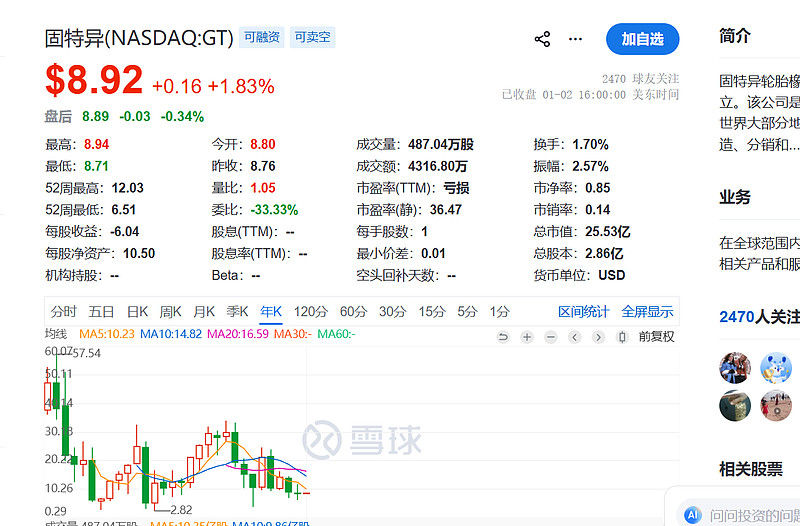Click the 委比 -33.33% value
Viewport: 800px width, 526px height.
(x=274, y=210)
